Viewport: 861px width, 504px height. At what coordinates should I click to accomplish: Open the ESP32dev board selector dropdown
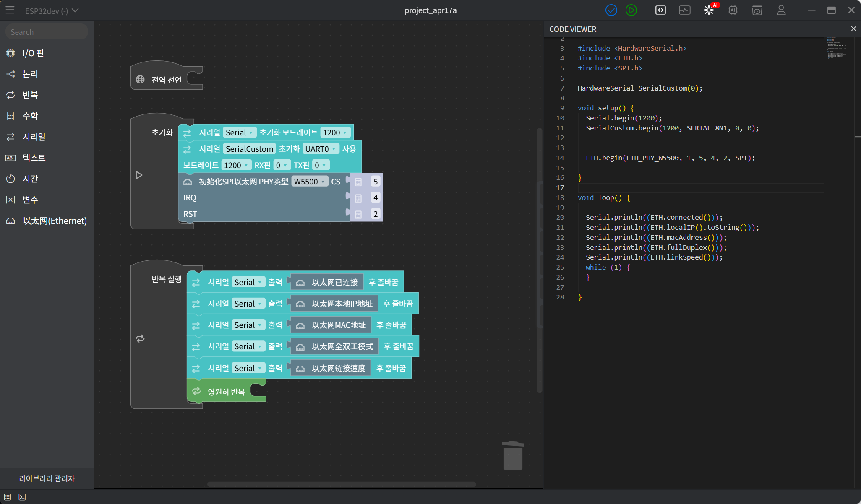(x=51, y=11)
